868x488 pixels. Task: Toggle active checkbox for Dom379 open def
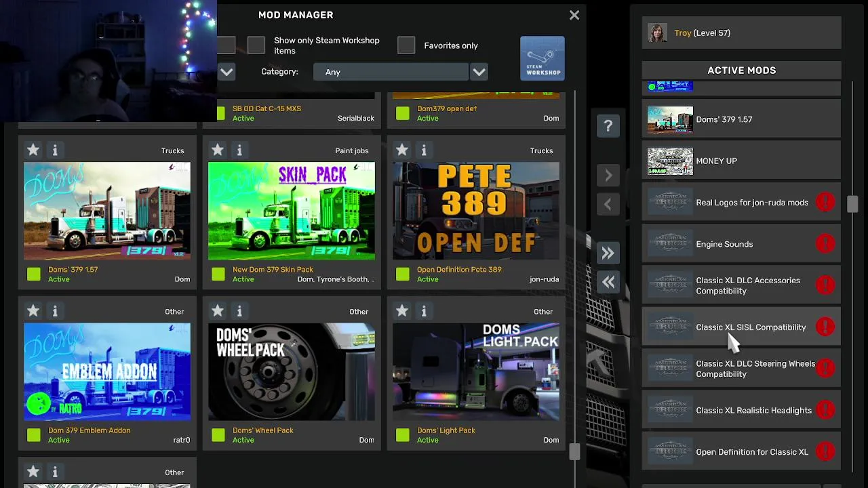tap(402, 113)
